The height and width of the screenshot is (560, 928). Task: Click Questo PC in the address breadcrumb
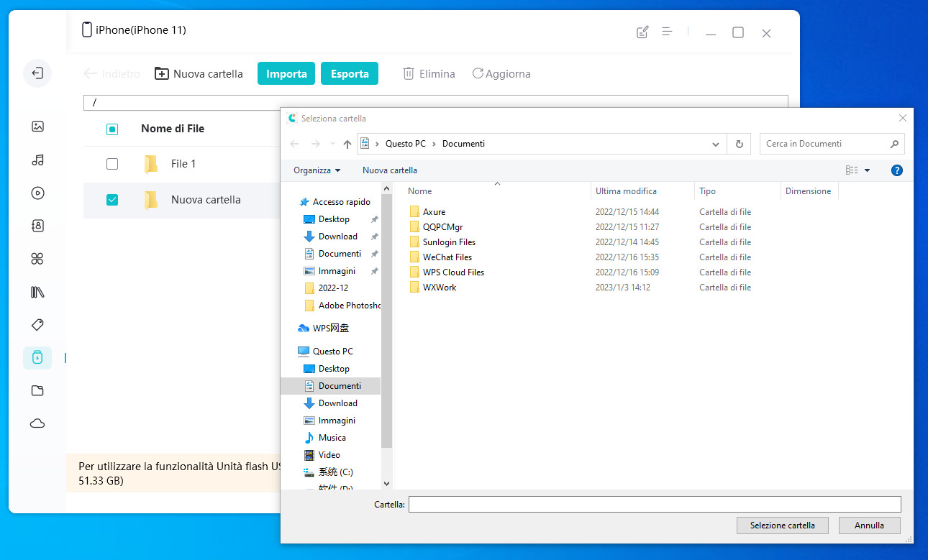point(405,144)
